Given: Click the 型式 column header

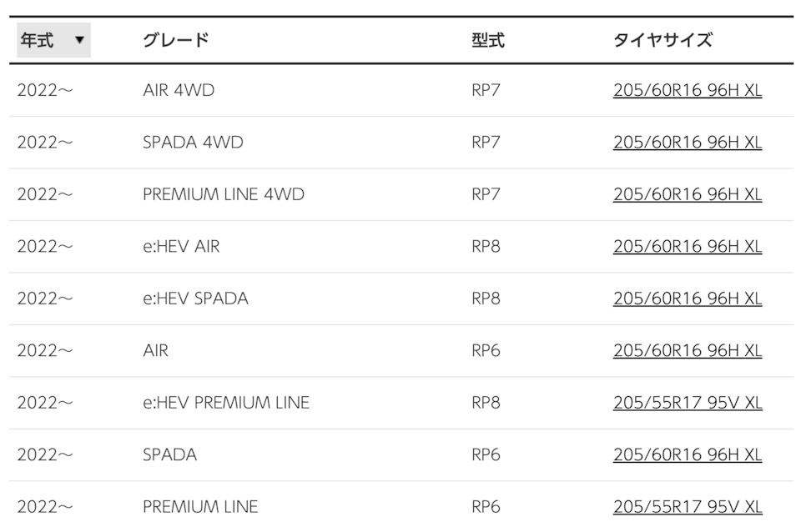Looking at the screenshot, I should pos(487,40).
